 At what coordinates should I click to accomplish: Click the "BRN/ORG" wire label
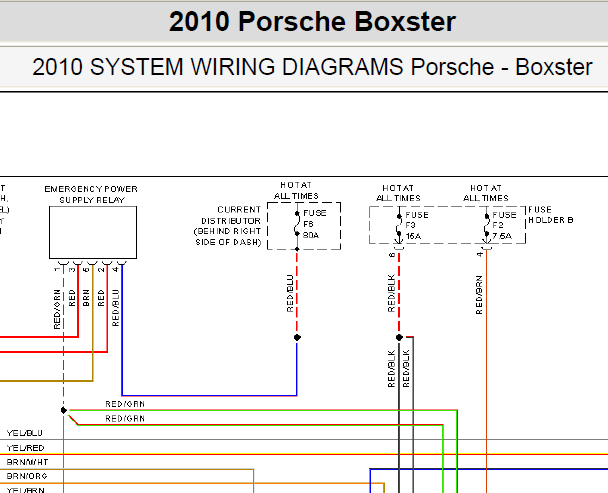tap(27, 476)
